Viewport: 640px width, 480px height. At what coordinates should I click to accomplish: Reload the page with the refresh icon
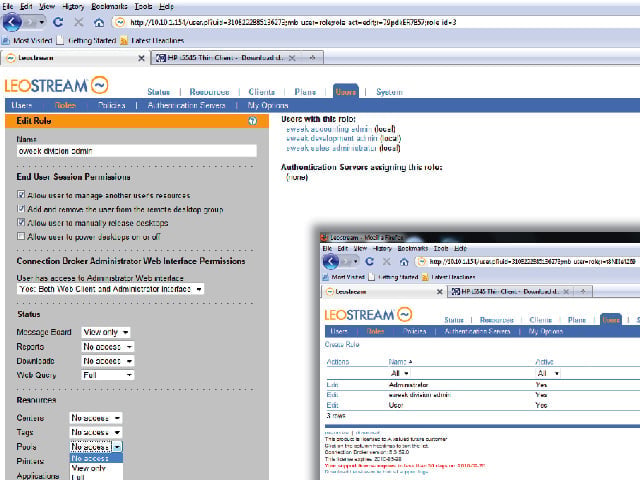(58, 22)
